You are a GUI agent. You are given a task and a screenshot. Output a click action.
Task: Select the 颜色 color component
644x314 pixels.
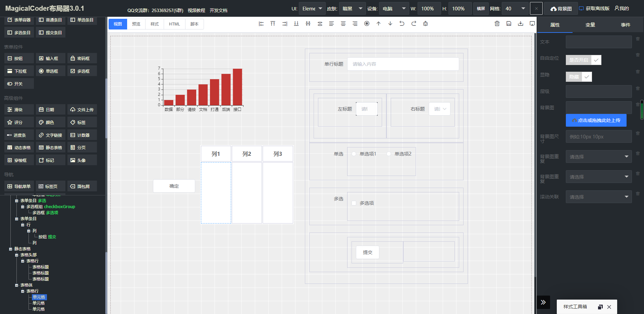pos(50,122)
